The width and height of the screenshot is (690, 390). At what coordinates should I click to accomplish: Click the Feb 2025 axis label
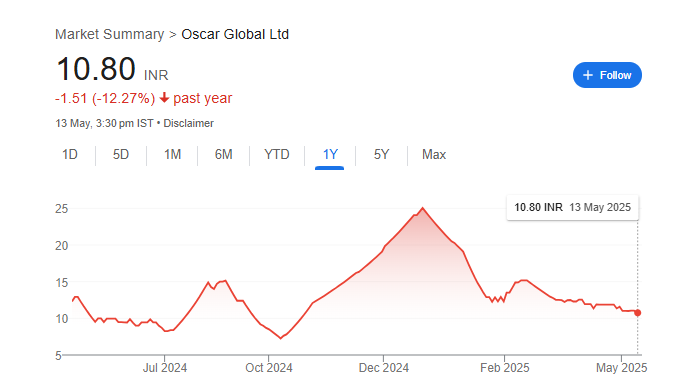point(505,368)
